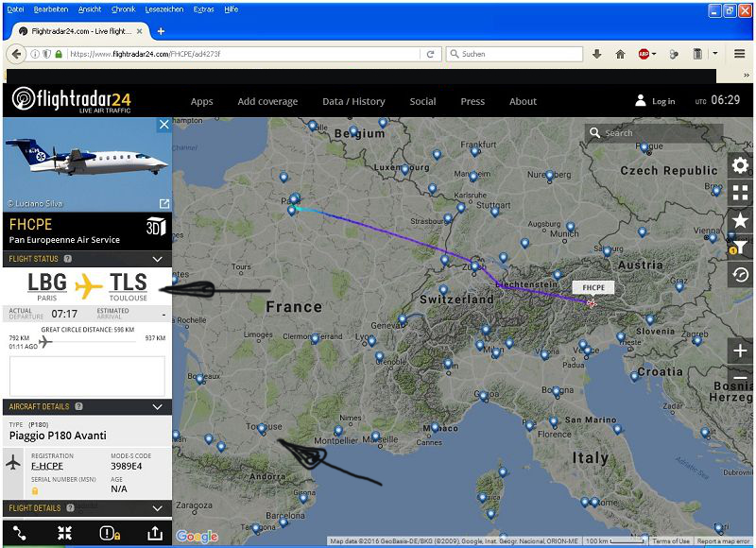Open the Ansicht menu
The image size is (756, 548).
(x=90, y=9)
